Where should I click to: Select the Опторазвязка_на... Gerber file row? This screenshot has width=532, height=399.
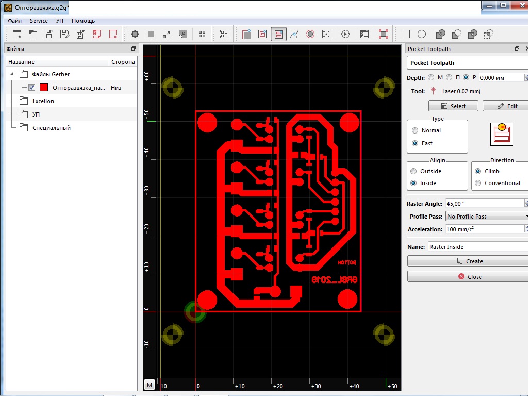click(x=72, y=88)
